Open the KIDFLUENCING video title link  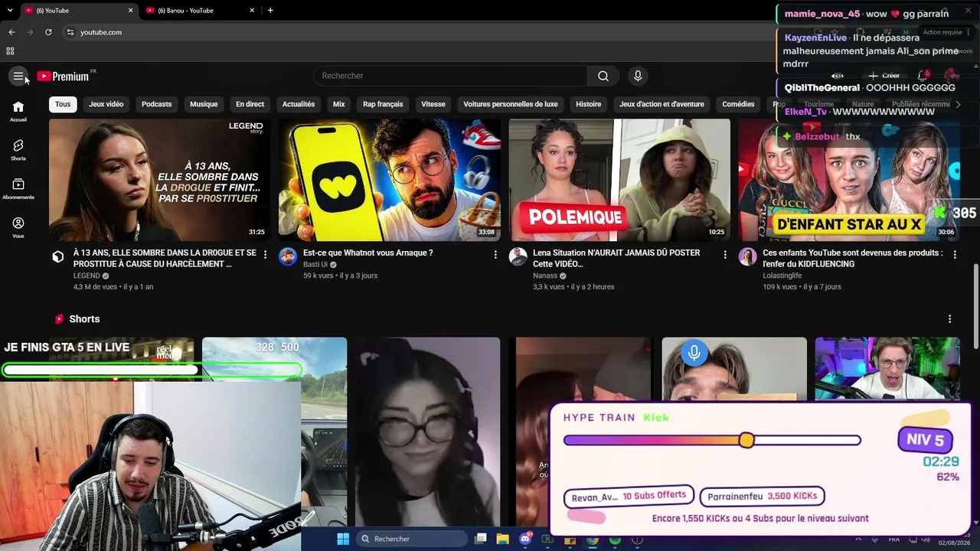click(853, 258)
